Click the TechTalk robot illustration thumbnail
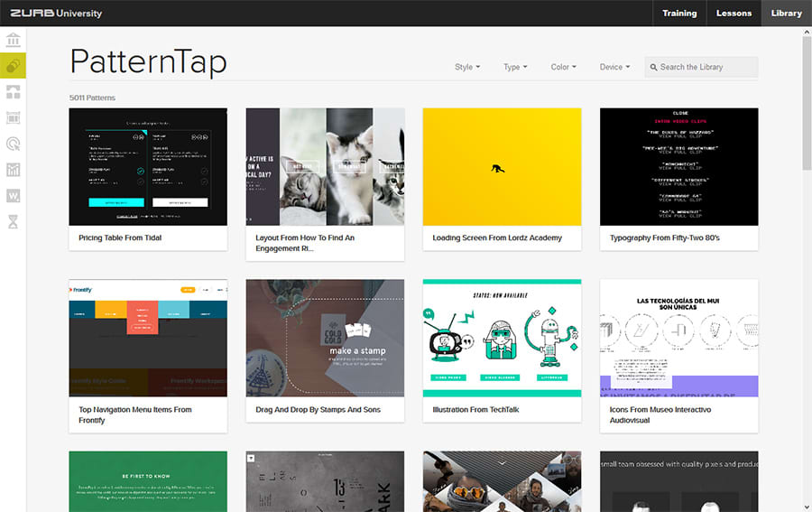Viewport: 812px width, 512px height. pos(503,339)
